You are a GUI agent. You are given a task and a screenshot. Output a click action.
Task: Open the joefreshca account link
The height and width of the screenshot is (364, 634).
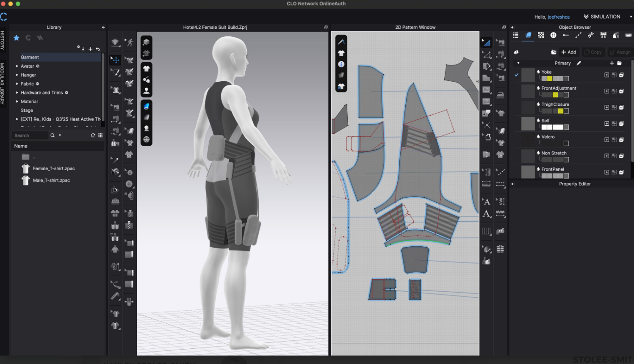point(559,17)
